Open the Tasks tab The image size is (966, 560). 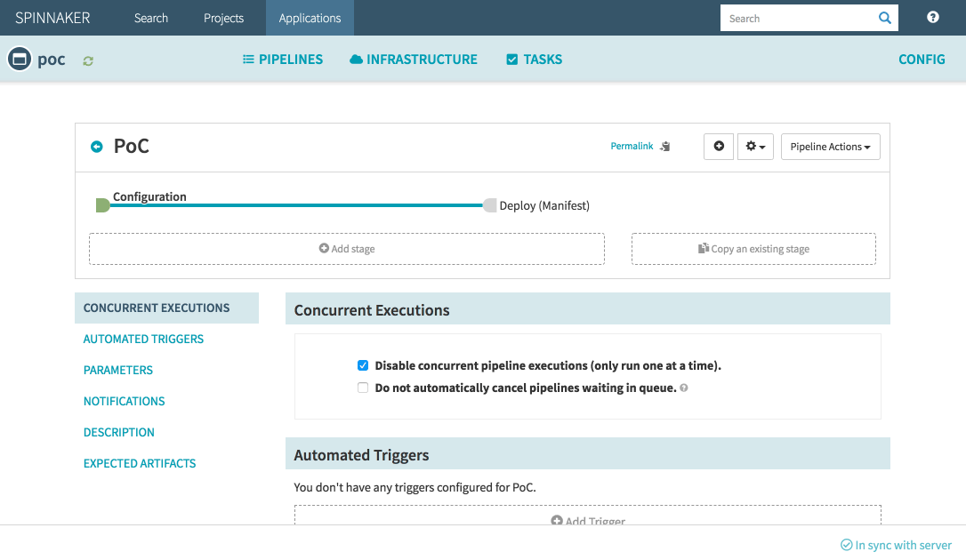coord(534,60)
